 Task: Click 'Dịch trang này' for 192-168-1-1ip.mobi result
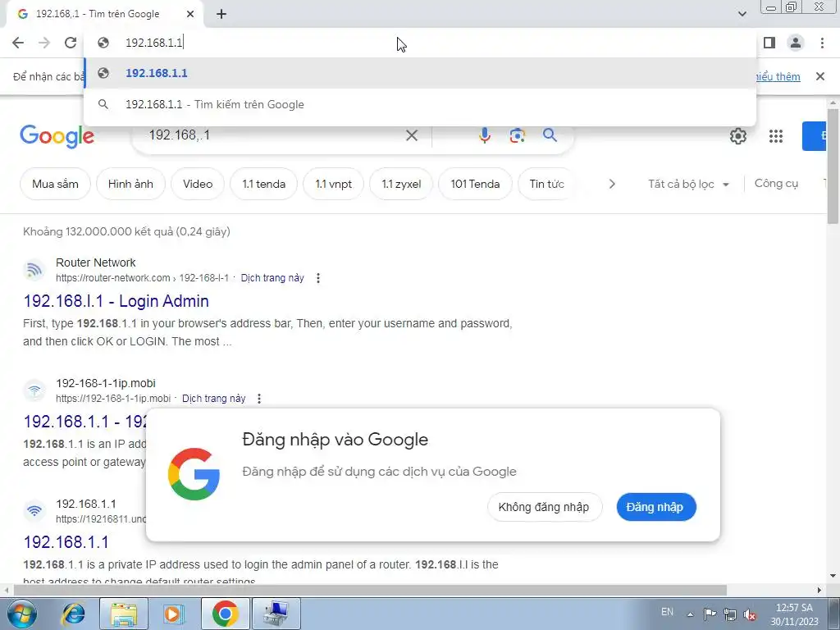coord(214,399)
